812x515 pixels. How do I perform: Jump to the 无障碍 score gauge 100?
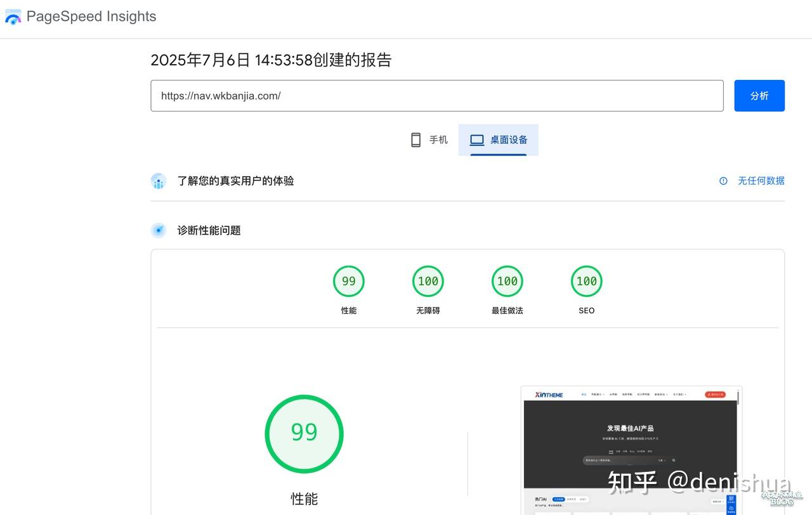(x=428, y=281)
